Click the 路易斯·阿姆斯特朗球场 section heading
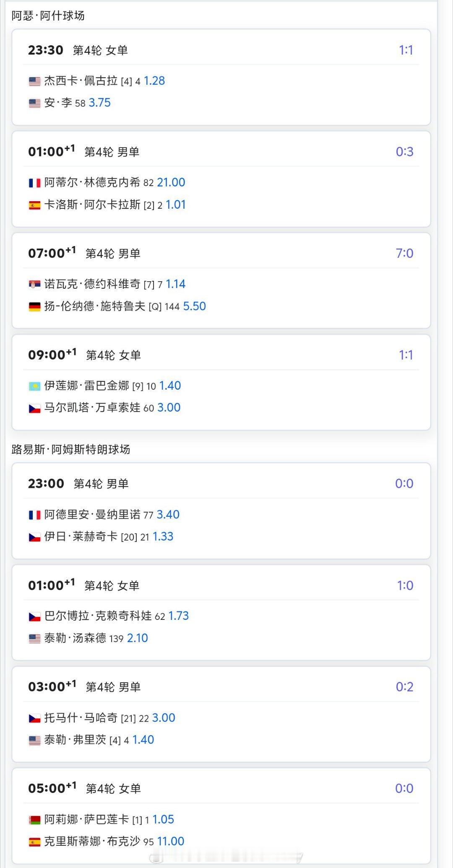453x868 pixels. [71, 449]
